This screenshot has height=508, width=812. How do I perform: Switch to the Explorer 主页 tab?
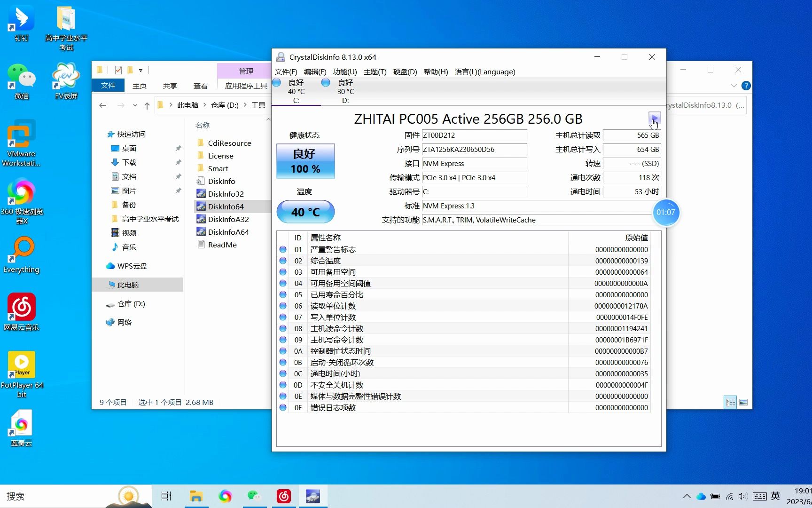[140, 86]
